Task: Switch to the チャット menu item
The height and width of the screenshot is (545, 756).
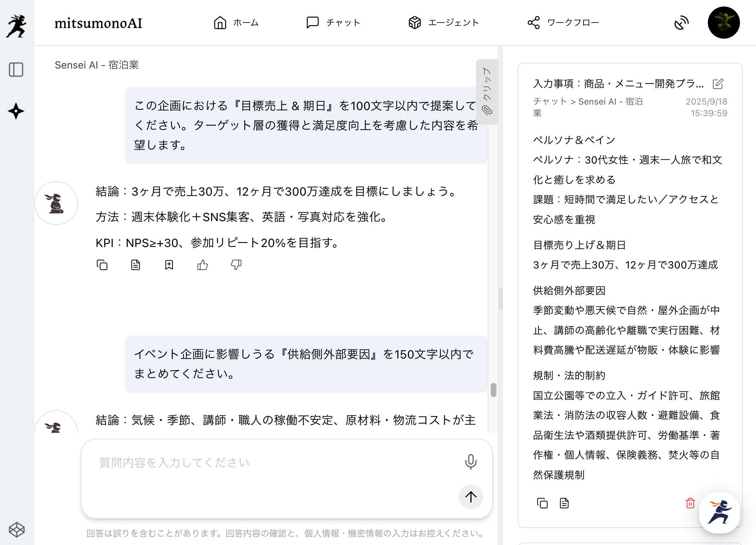Action: click(334, 23)
